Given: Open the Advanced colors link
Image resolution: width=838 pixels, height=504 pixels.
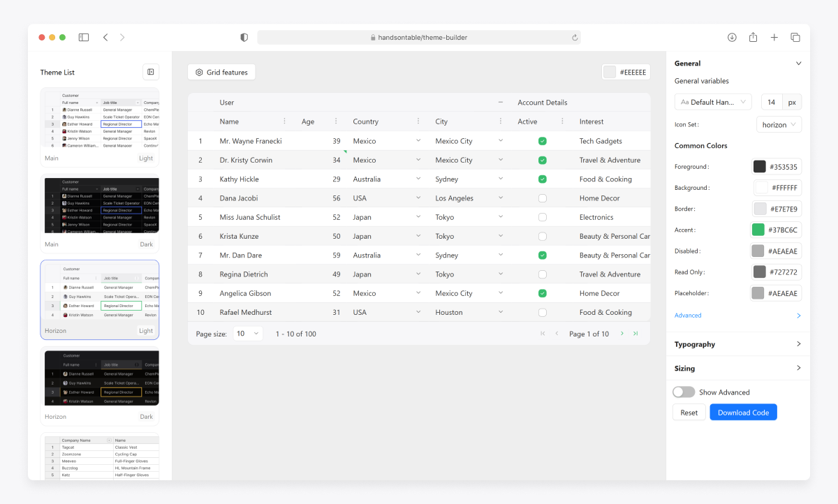Looking at the screenshot, I should pos(688,316).
